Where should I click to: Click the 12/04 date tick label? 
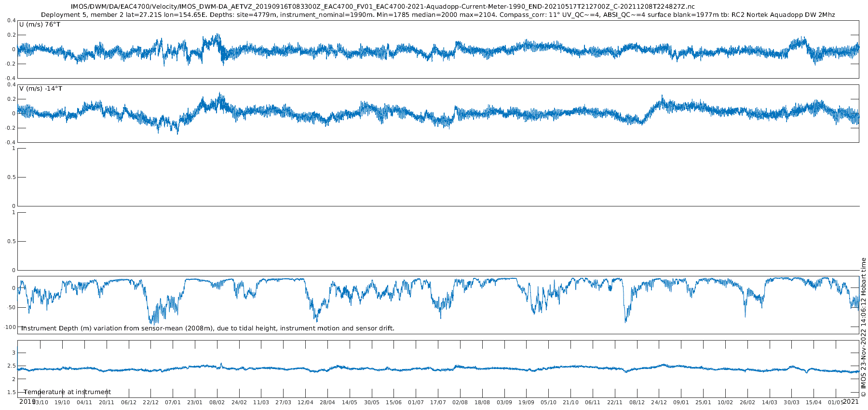[306, 402]
